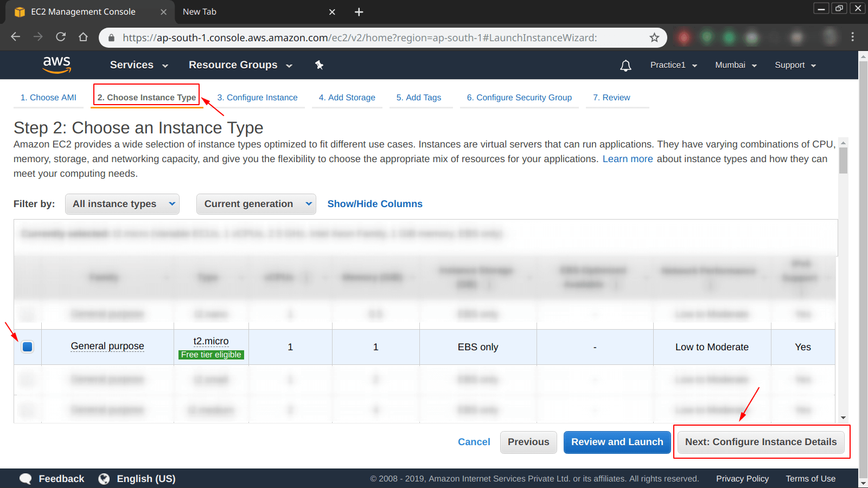Click Next: Configure Instance Details button
This screenshot has height=488, width=868.
pyautogui.click(x=761, y=442)
